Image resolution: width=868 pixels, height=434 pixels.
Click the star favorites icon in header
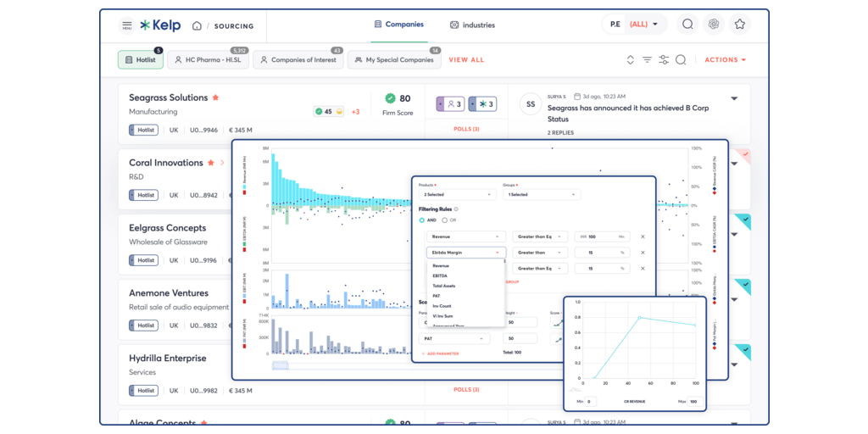click(739, 25)
